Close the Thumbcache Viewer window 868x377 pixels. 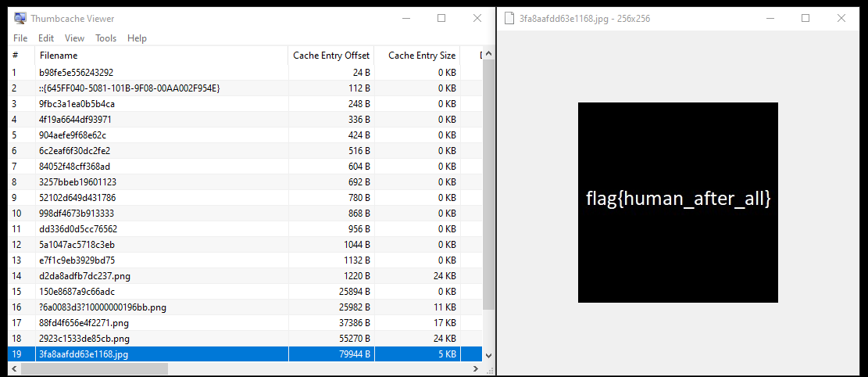pos(477,18)
